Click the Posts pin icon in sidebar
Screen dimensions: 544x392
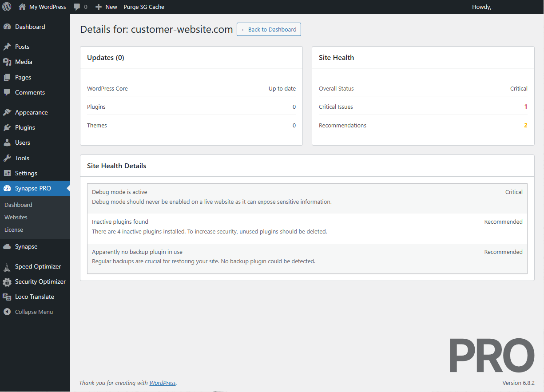coord(7,47)
